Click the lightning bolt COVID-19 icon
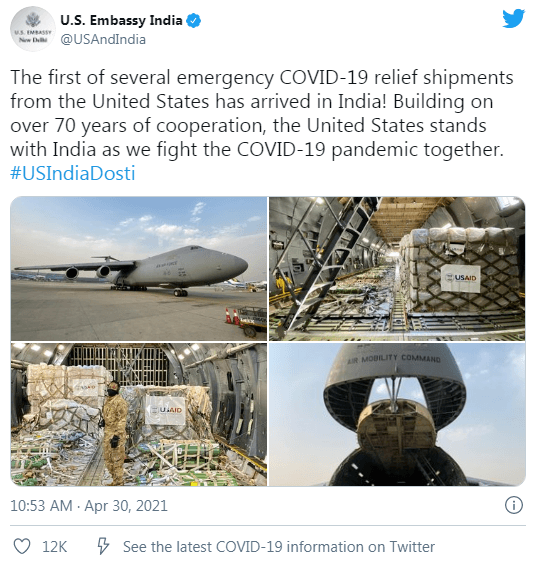This screenshot has height=564, width=535. (x=103, y=546)
